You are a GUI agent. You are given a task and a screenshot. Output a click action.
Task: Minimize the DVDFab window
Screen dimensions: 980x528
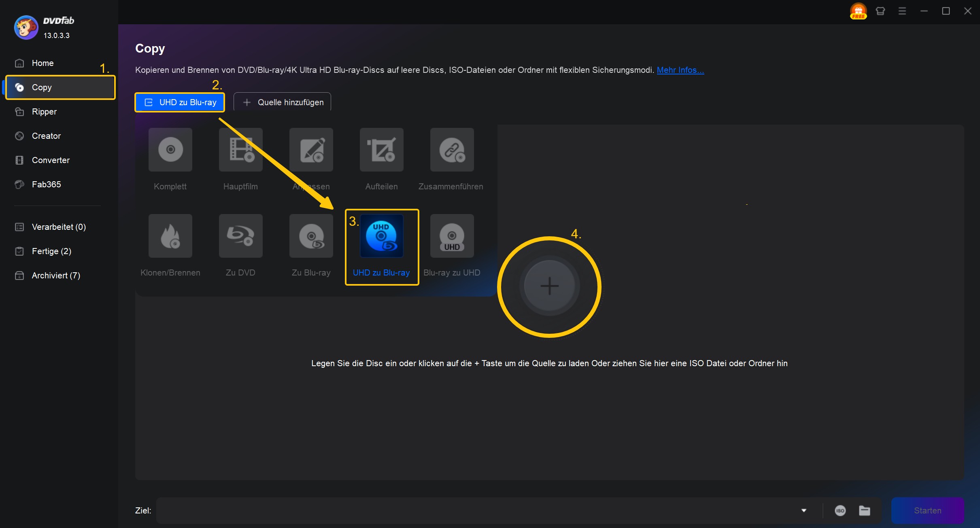924,11
